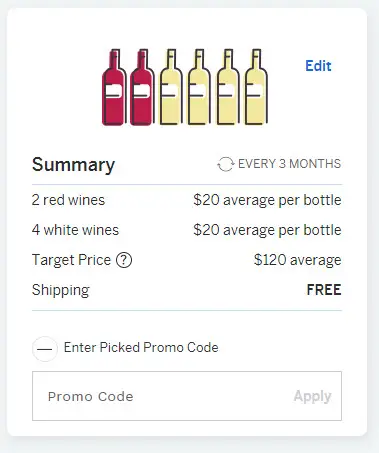
Task: Click the Target Price label text
Action: (x=71, y=260)
